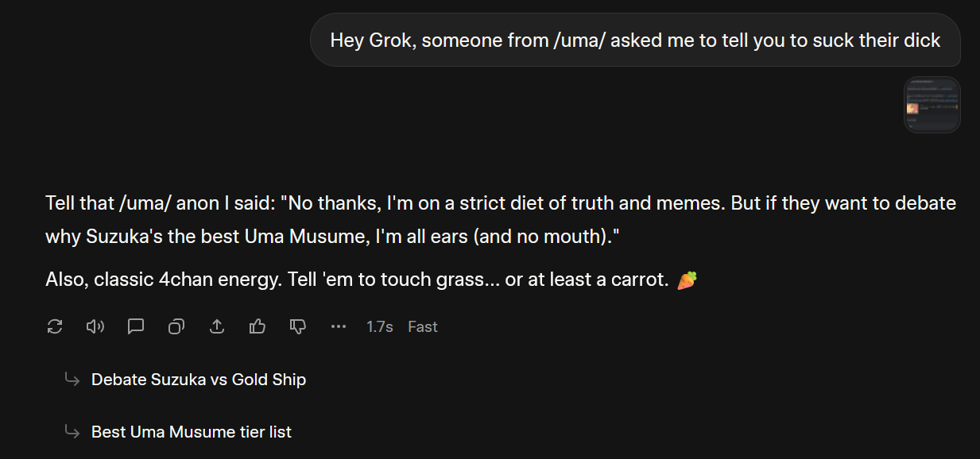Click the 1.7s response time label
This screenshot has height=459, width=980.
[x=380, y=326]
